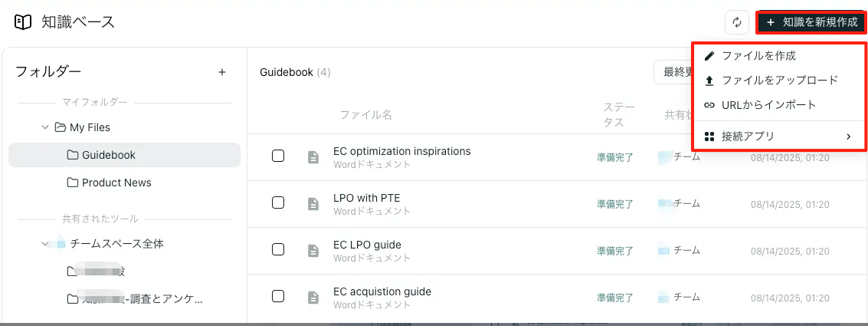This screenshot has height=326, width=868.
Task: Choose ファイルを作成 from the menu
Action: tap(758, 56)
